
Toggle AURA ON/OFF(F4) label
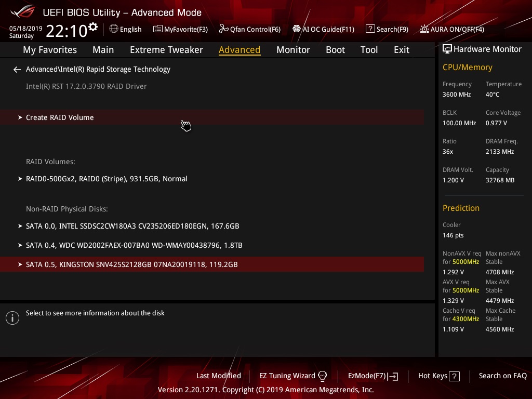[x=457, y=29]
